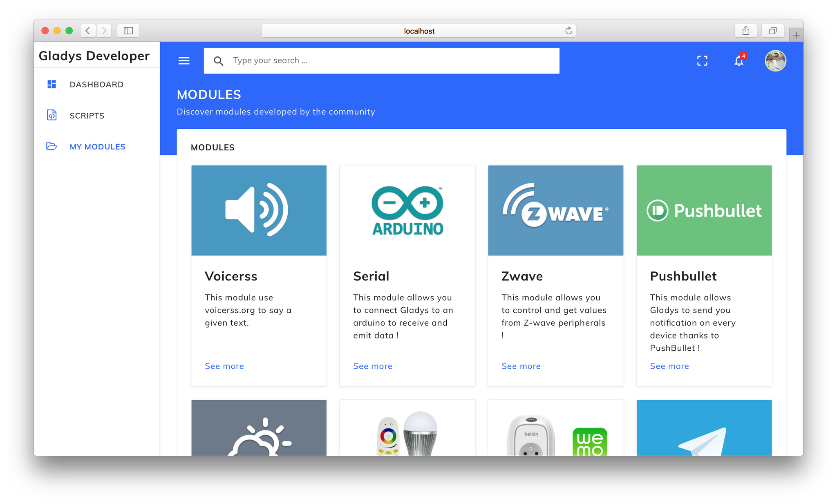The width and height of the screenshot is (837, 504).
Task: Click the Zwave module icon
Action: [x=555, y=210]
